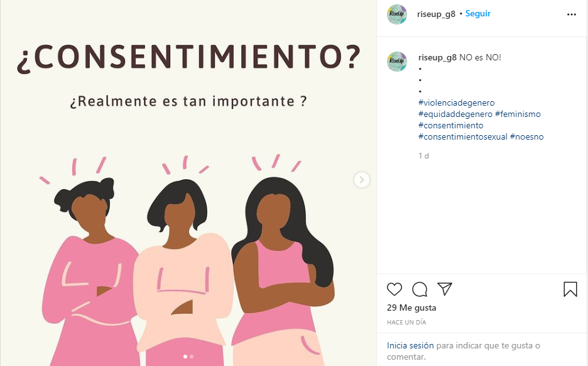Screen dimensions: 588x366
Task: Go to next slide with carousel arrow
Action: point(362,180)
